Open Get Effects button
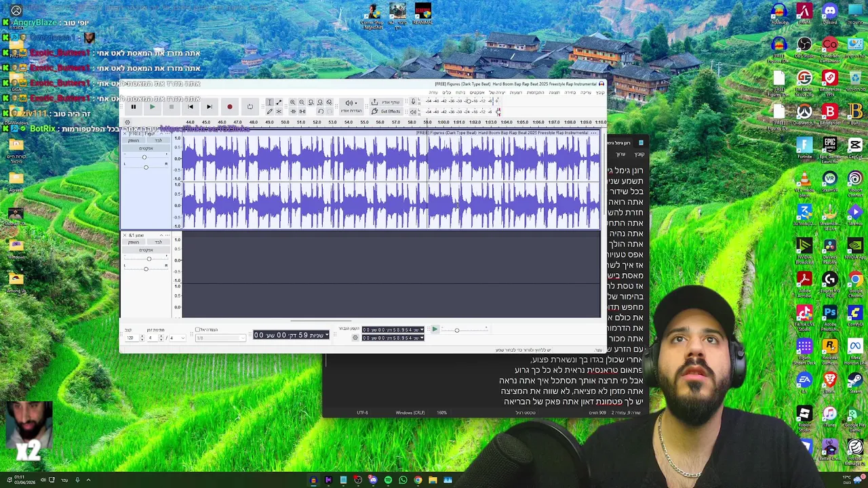 386,111
